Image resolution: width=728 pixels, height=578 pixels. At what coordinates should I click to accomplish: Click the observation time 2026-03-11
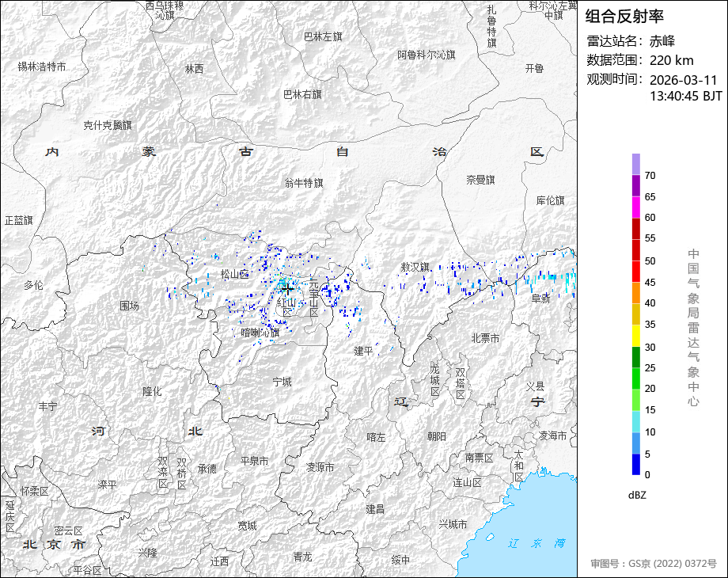coord(684,80)
